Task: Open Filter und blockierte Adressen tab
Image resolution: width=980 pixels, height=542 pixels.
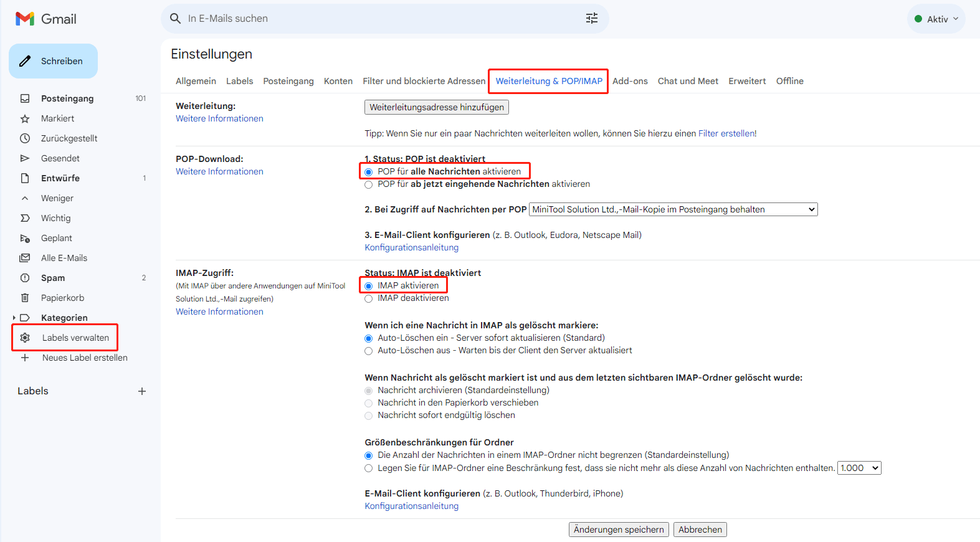Action: tap(424, 81)
